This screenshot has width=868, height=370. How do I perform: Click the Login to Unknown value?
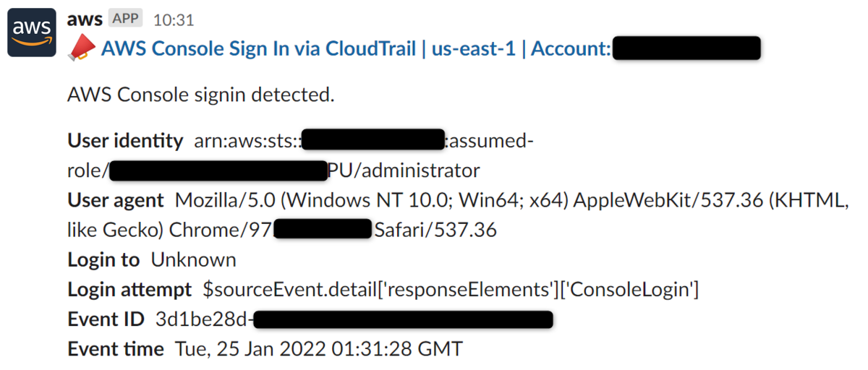click(194, 259)
